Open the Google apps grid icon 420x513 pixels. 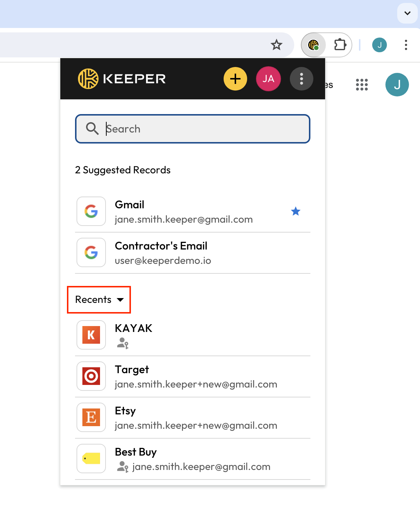(362, 85)
